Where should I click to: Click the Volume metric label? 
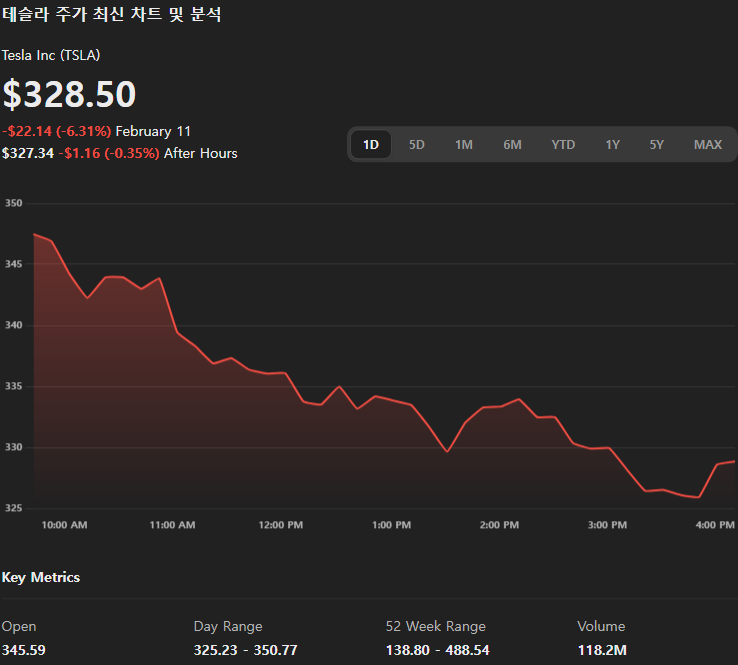[x=601, y=626]
